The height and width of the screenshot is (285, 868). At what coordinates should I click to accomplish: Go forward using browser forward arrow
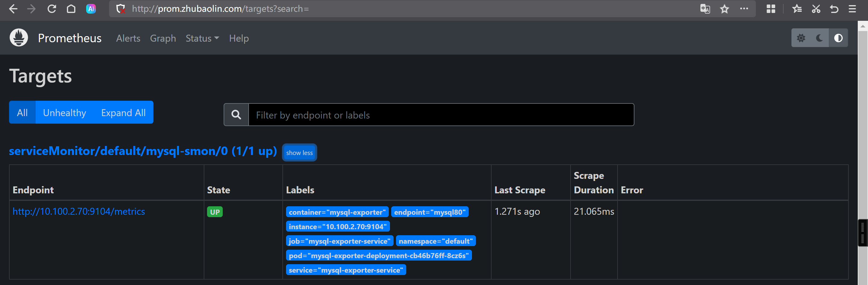coord(31,9)
